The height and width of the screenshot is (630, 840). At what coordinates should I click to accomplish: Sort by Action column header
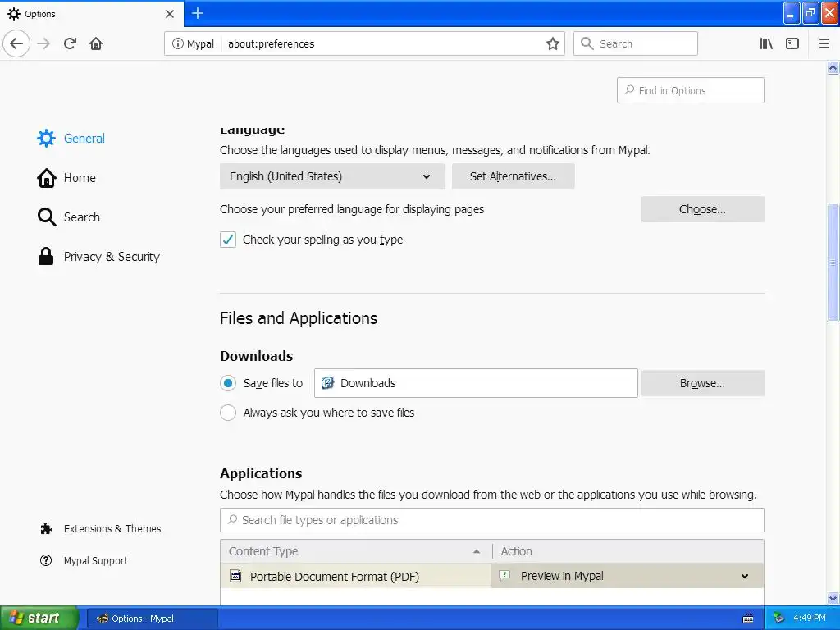[x=628, y=551]
